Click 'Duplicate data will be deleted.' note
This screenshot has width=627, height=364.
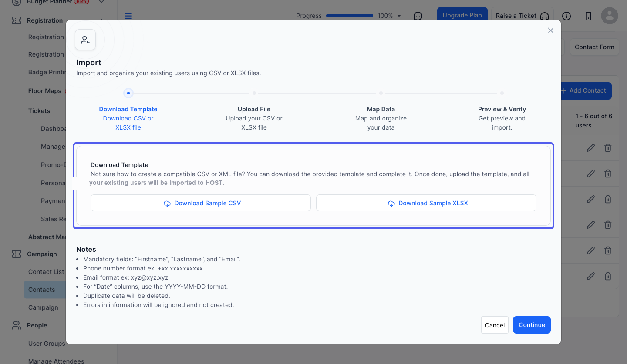click(127, 296)
